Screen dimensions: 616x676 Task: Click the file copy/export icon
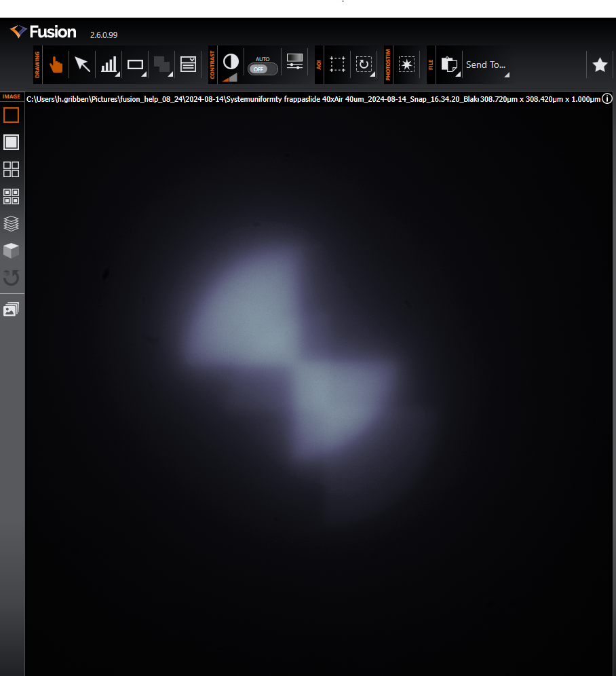coord(448,64)
